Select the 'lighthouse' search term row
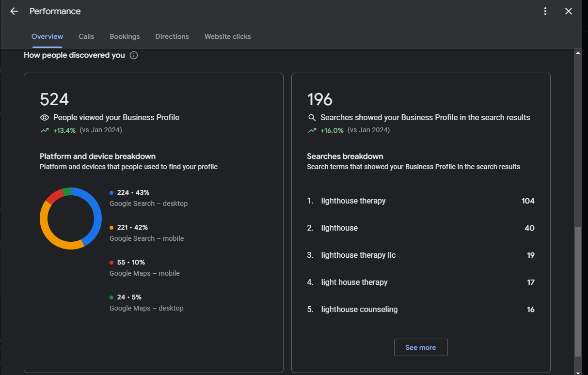This screenshot has height=375, width=588. (x=421, y=228)
